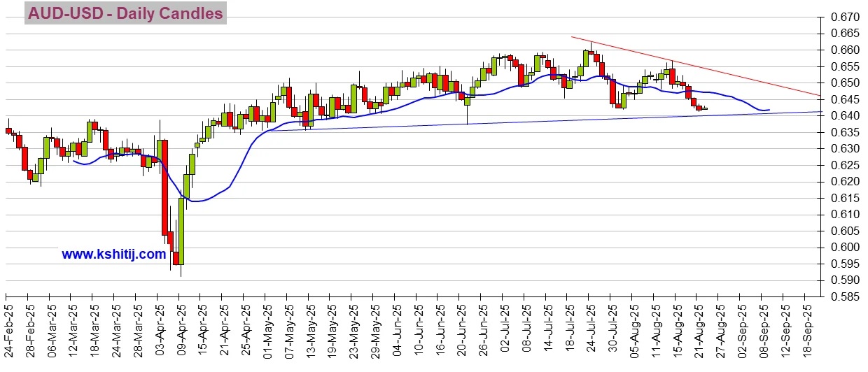Click the right end of the blue moving average
The width and height of the screenshot is (868, 372).
769,110
